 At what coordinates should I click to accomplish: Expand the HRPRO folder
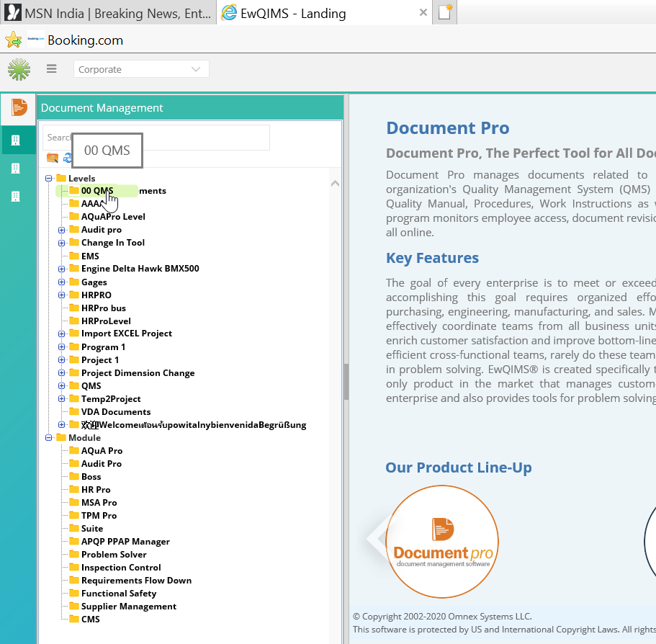[61, 295]
